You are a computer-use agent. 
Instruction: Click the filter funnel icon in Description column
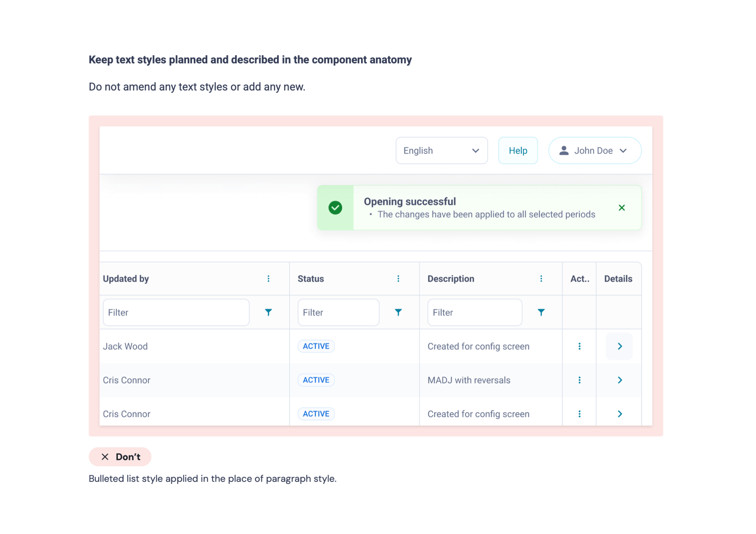click(541, 312)
